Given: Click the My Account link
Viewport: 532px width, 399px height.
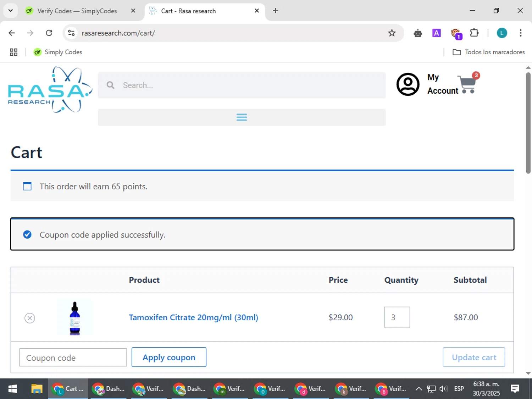Looking at the screenshot, I should 443,84.
